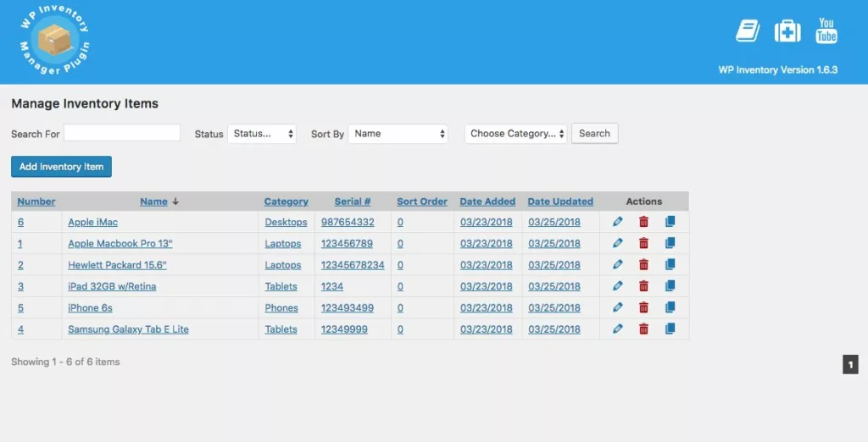This screenshot has height=442, width=868.
Task: Click the Desktops category link
Action: pos(286,222)
